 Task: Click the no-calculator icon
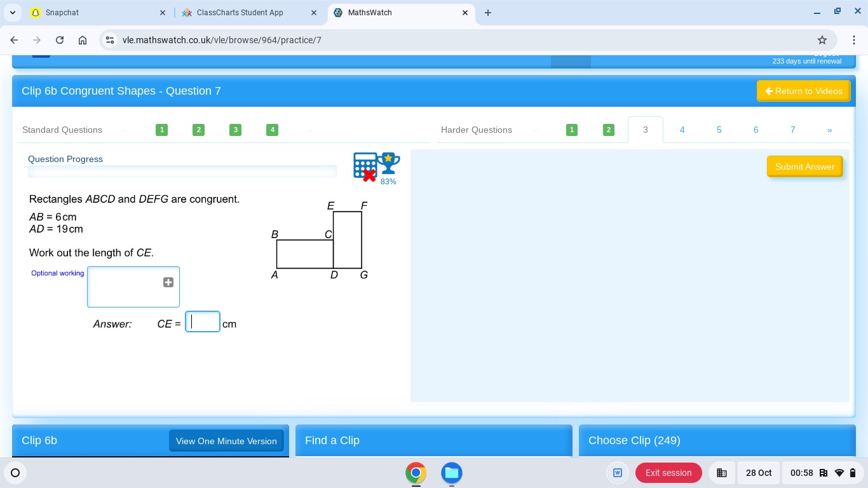click(x=365, y=166)
